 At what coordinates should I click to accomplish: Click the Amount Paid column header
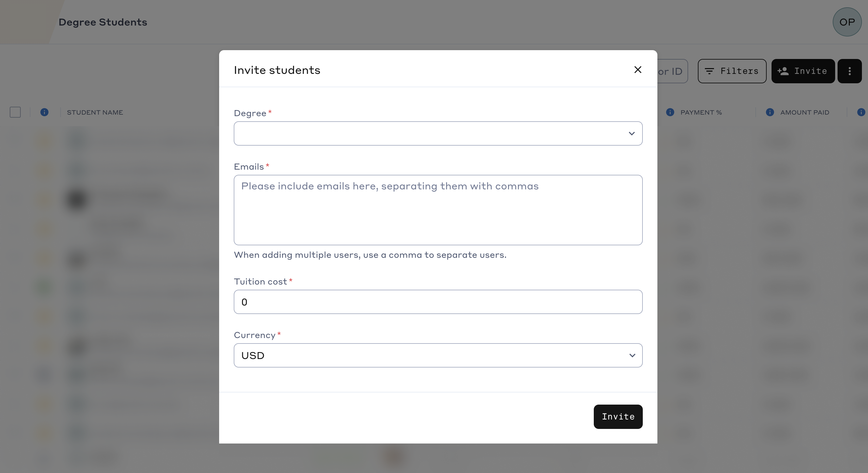tap(805, 112)
